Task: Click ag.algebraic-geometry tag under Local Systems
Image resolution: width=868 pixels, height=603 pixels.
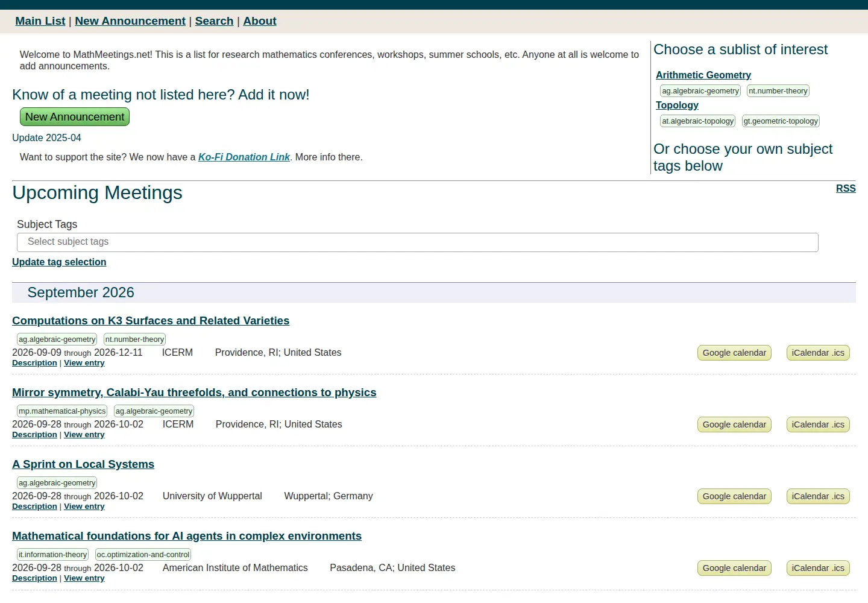Action: (57, 483)
